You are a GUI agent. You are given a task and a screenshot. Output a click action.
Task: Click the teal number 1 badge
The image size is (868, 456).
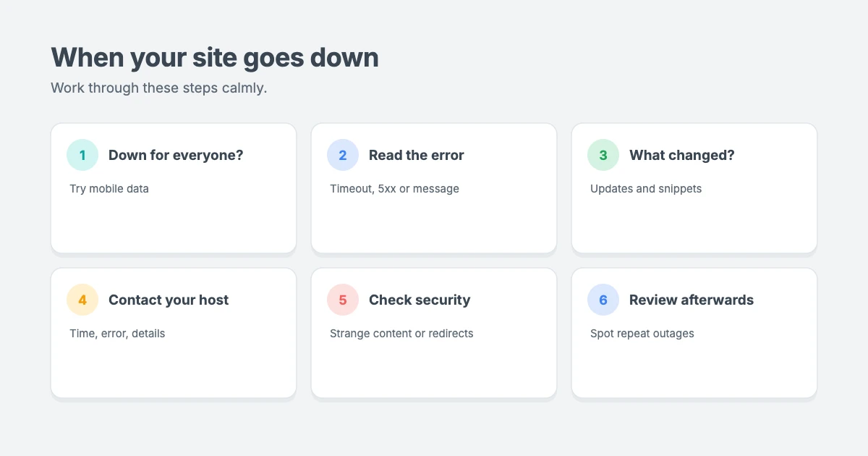click(82, 155)
